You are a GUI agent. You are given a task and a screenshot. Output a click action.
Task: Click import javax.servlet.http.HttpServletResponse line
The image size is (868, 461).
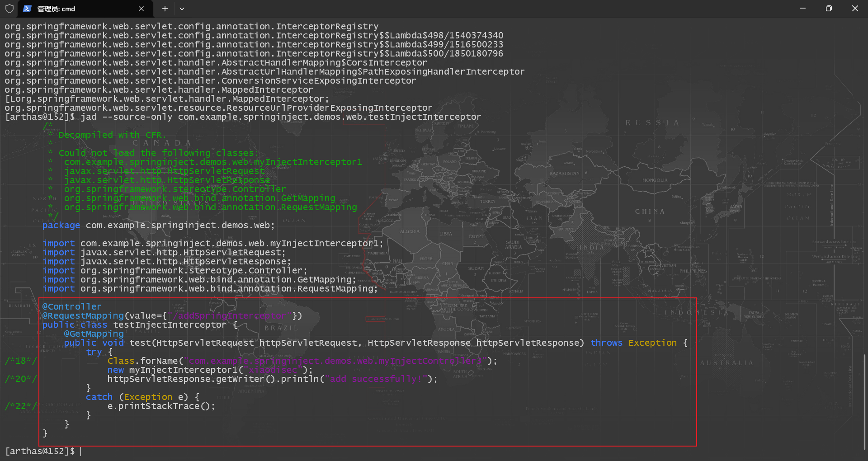point(167,262)
